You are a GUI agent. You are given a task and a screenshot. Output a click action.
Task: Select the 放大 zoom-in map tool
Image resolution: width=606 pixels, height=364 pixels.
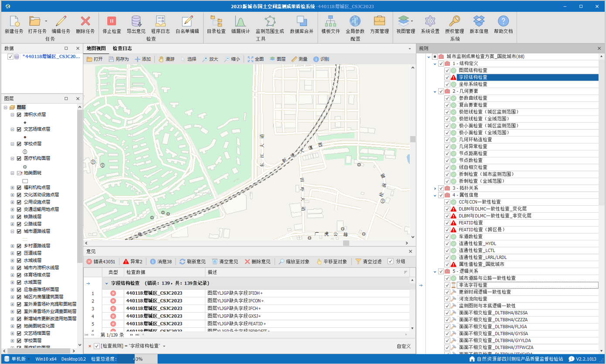tap(210, 59)
